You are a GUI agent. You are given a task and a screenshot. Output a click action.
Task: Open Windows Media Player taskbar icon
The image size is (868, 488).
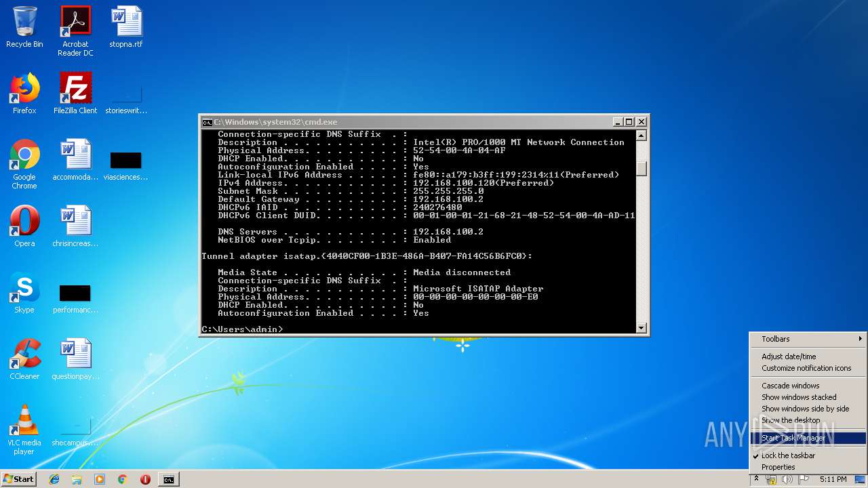coord(100,479)
